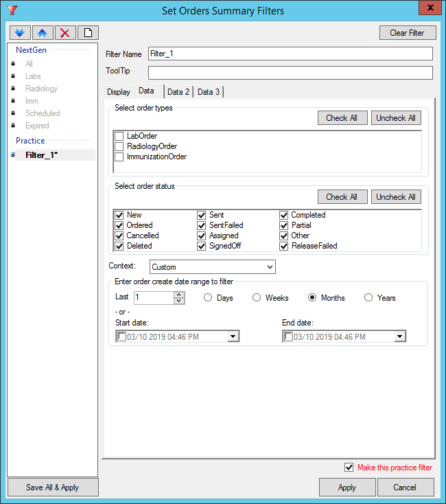Uncheck the SignedOff status checkbox

[201, 246]
